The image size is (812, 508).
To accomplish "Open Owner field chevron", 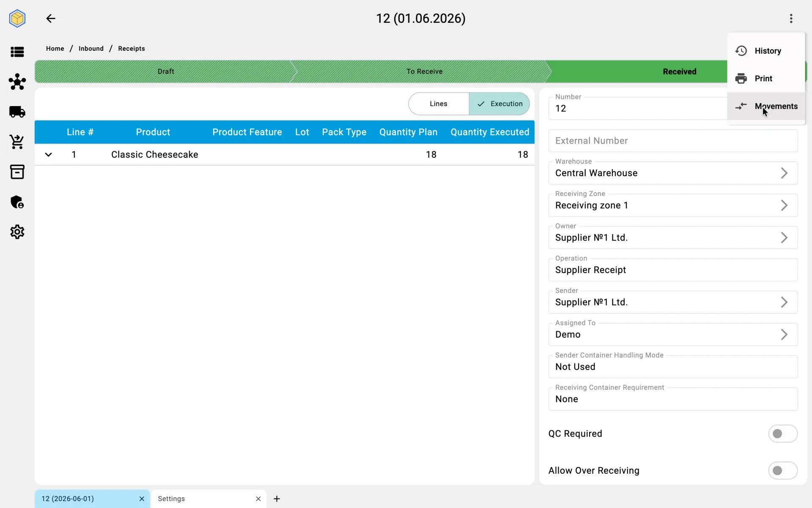I will pyautogui.click(x=784, y=238).
